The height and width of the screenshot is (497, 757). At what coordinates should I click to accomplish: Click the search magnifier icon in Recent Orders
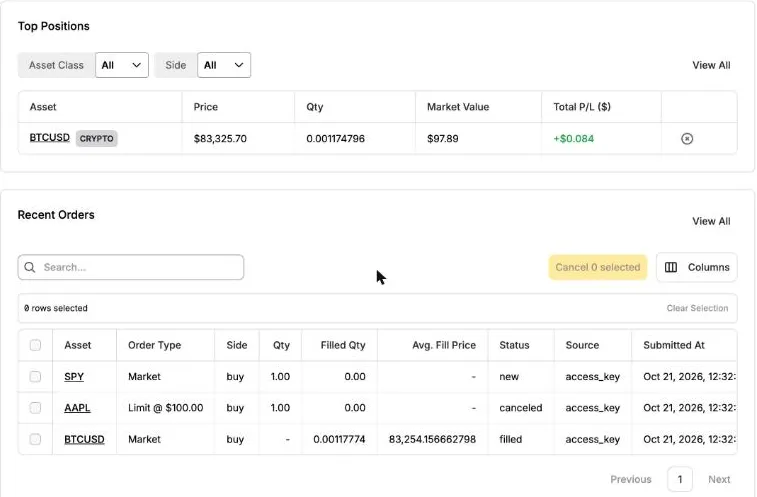[x=29, y=267]
